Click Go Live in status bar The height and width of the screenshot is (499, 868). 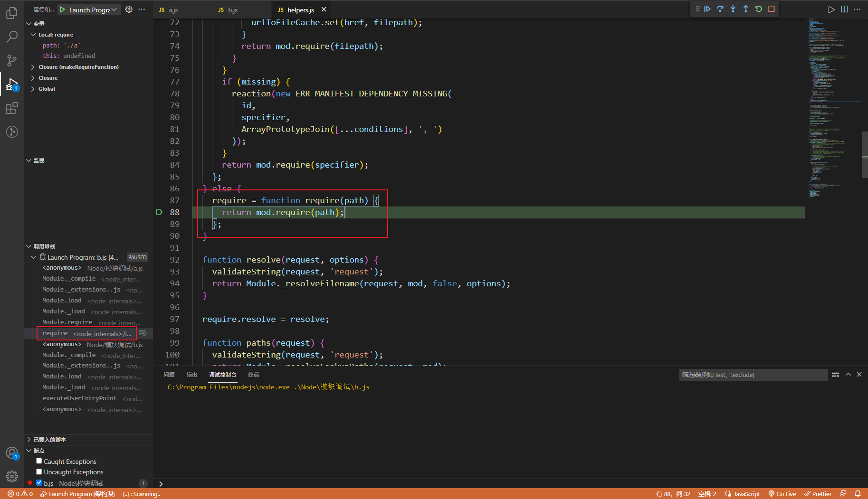tap(782, 494)
